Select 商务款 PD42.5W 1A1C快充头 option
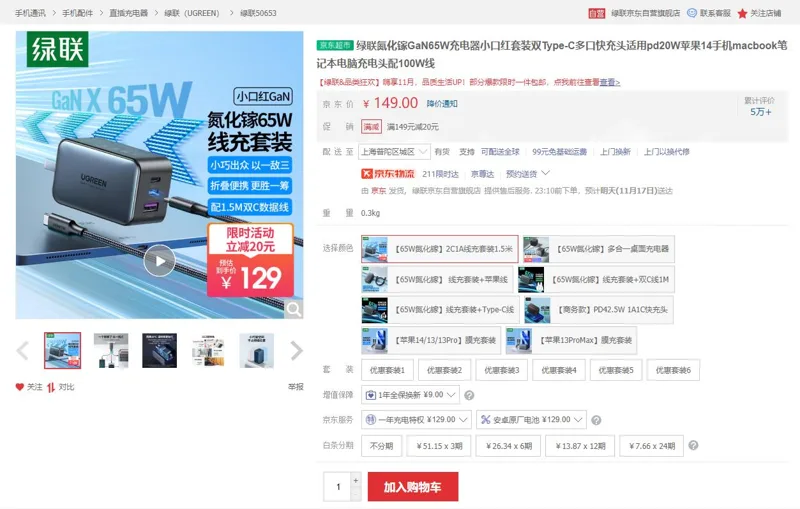This screenshot has width=800, height=509. coord(598,310)
